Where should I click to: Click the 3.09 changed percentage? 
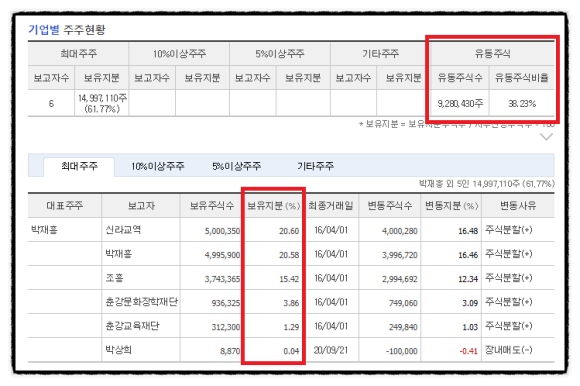470,303
